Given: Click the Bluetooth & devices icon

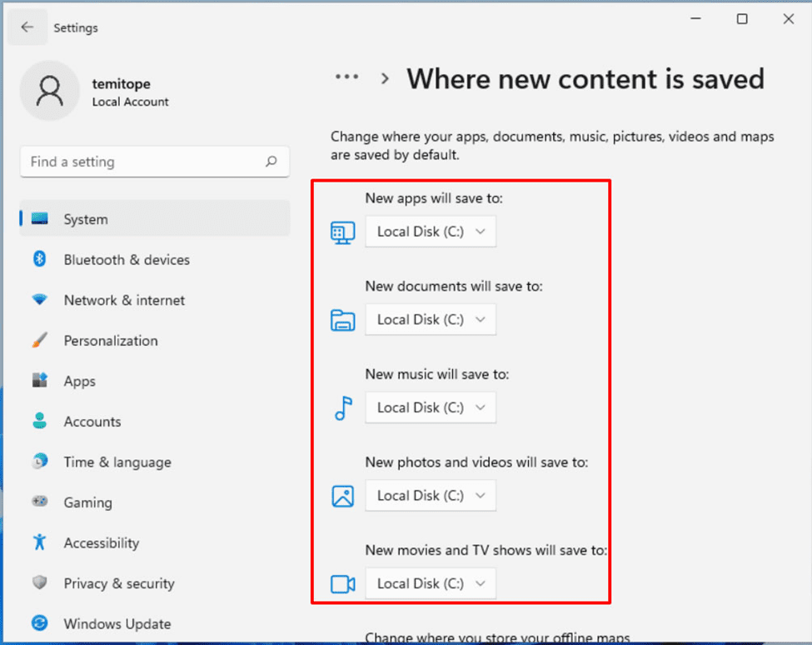Looking at the screenshot, I should tap(39, 260).
